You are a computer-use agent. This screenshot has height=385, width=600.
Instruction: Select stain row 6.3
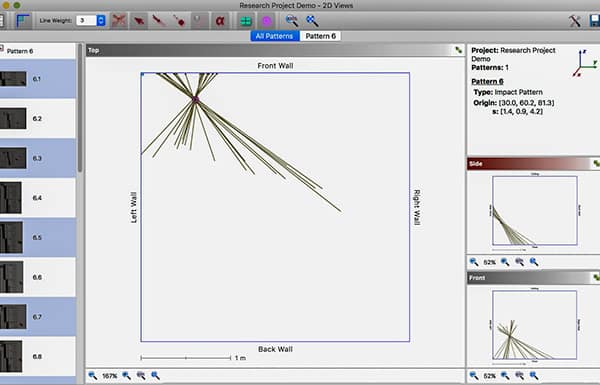click(38, 158)
